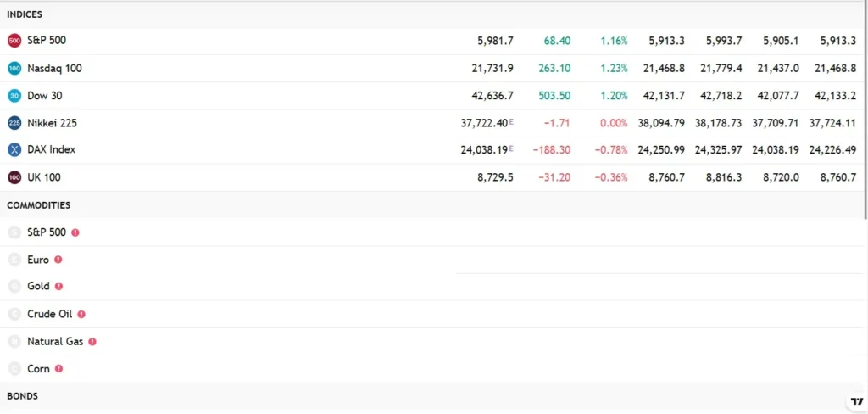Click the red warning icon beside Euro

pos(58,260)
